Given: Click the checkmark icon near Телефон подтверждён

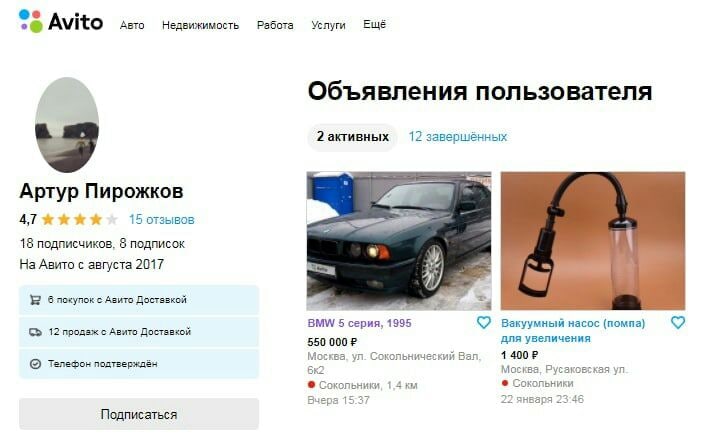Looking at the screenshot, I should (x=35, y=364).
